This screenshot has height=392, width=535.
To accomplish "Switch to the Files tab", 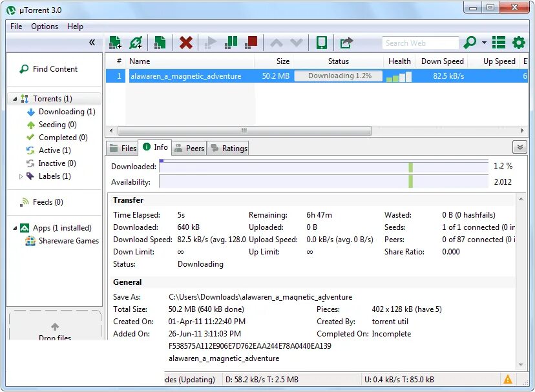I will (122, 148).
